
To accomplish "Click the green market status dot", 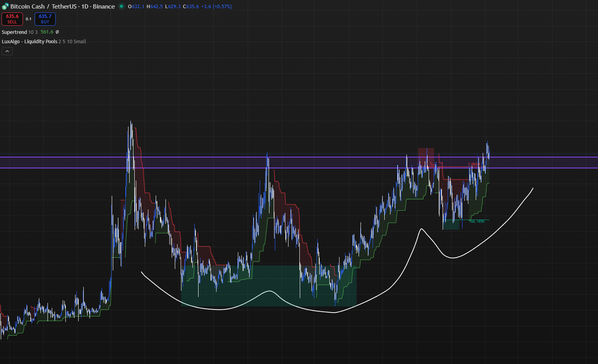I will (x=121, y=6).
